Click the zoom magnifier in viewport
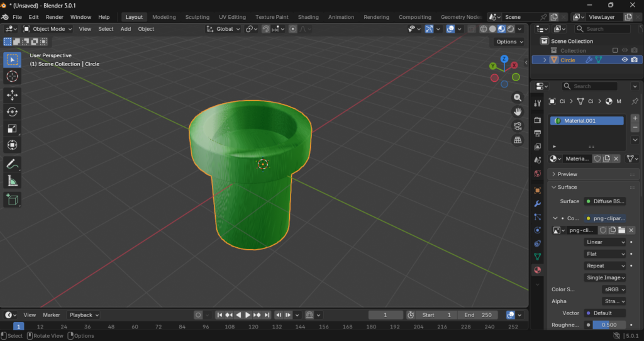The height and width of the screenshot is (341, 644). pyautogui.click(x=518, y=98)
